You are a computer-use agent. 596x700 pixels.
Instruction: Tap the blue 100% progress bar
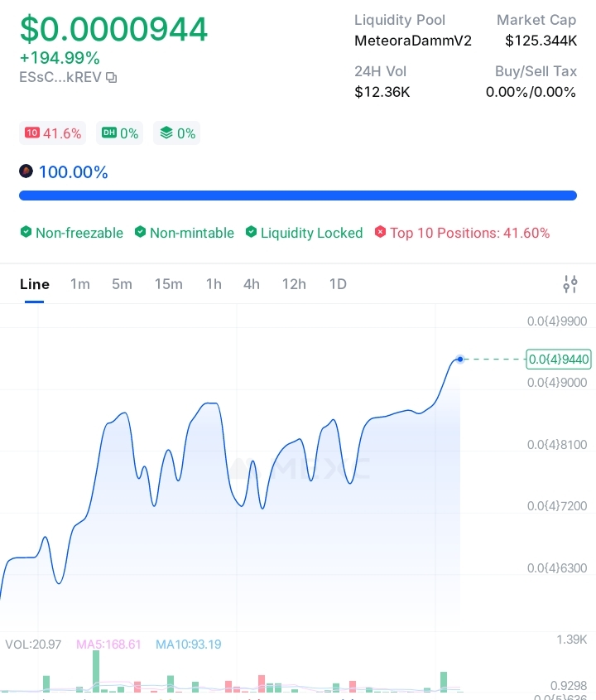click(298, 196)
